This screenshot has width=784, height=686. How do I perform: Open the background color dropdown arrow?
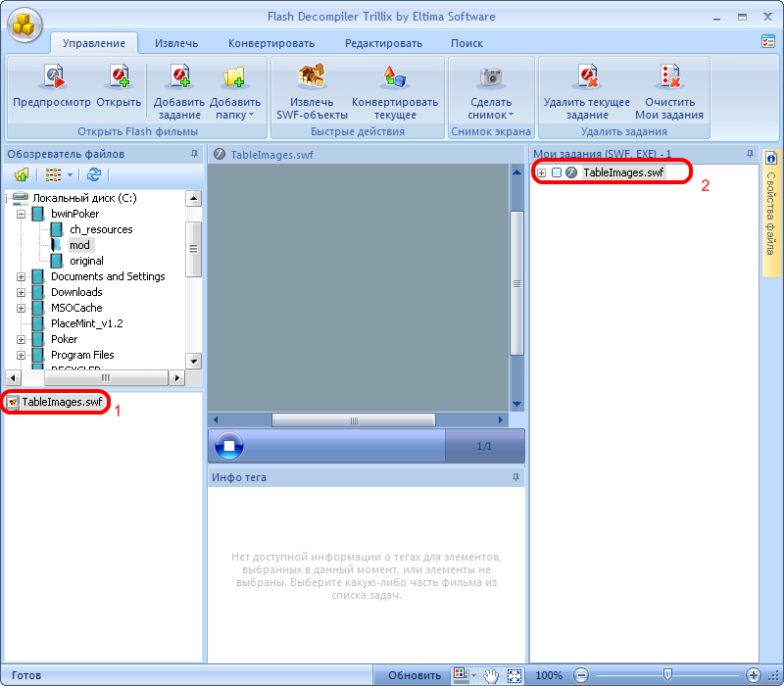pos(473,675)
